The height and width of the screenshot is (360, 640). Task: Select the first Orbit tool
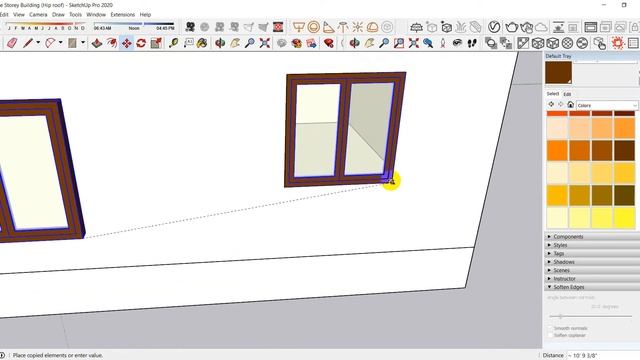coord(220,43)
